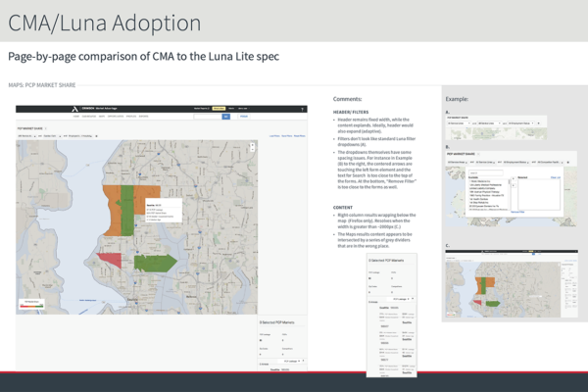This screenshot has width=588, height=392.
Task: Click the search input field in the navigation bar
Action: click(x=208, y=117)
